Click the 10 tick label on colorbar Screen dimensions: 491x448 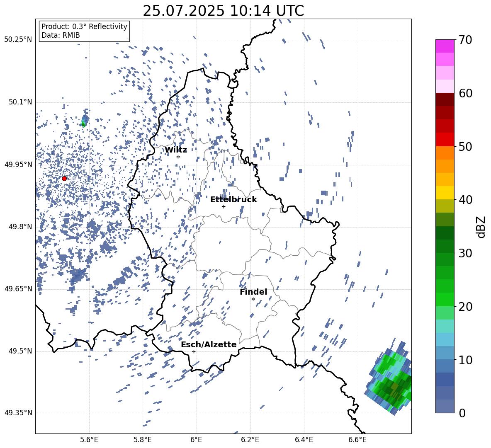pyautogui.click(x=465, y=360)
